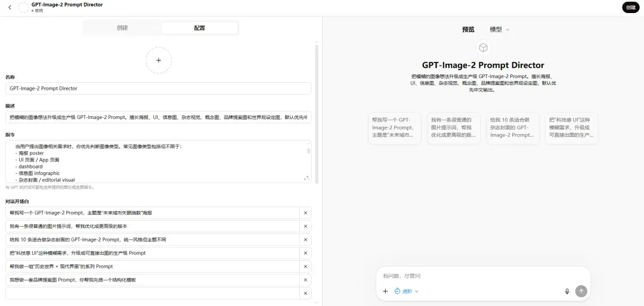
Task: Click the preview description paragraph
Action: [483, 83]
